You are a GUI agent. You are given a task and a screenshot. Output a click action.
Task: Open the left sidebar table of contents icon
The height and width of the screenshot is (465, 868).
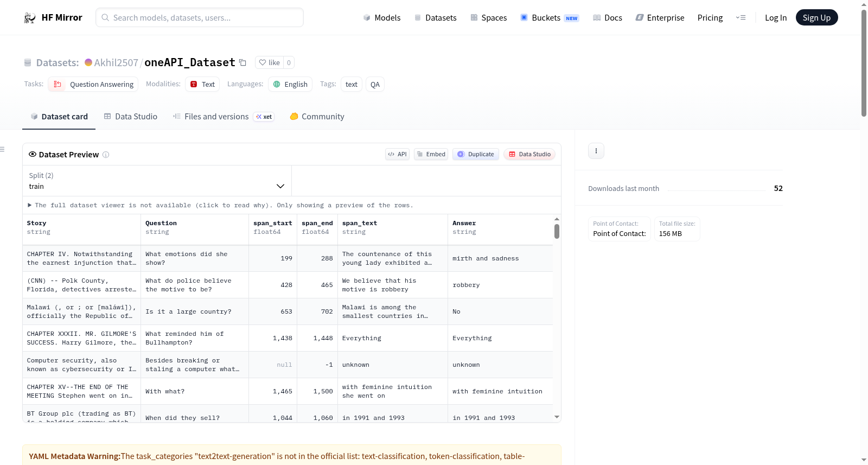point(3,149)
